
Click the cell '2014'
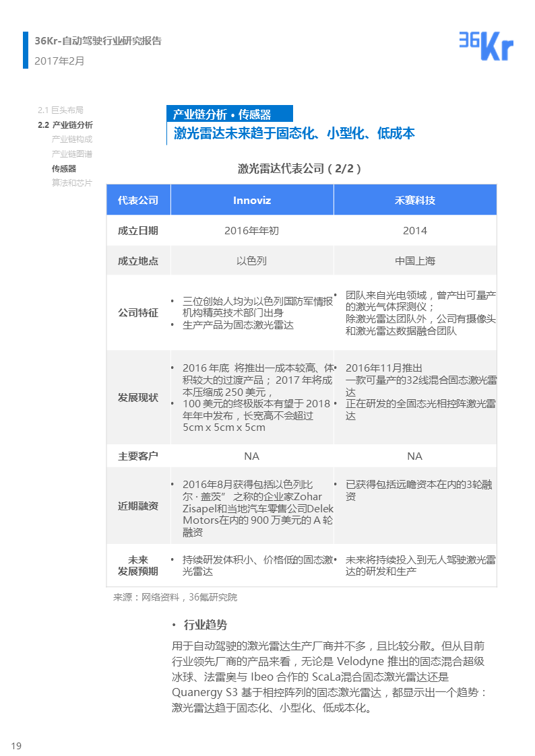415,230
